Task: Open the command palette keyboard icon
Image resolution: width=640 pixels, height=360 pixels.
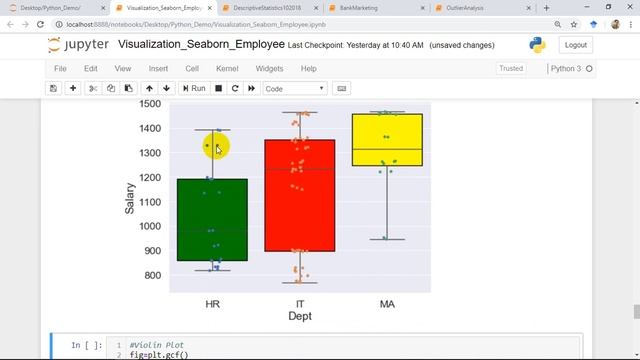Action: (x=342, y=89)
